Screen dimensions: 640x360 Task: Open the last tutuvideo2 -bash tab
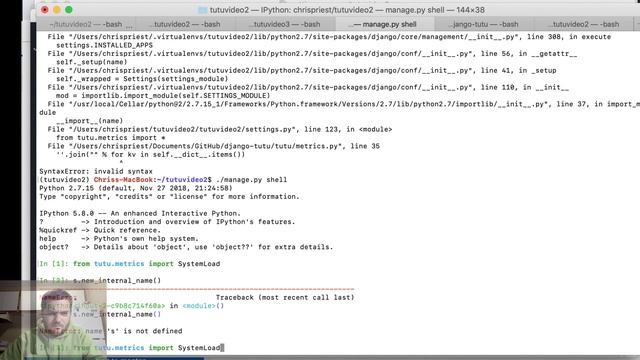tap(584, 24)
